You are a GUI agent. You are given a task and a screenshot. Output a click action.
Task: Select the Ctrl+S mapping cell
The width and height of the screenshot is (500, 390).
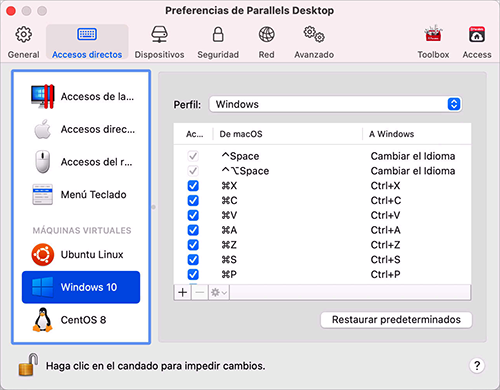coord(385,260)
